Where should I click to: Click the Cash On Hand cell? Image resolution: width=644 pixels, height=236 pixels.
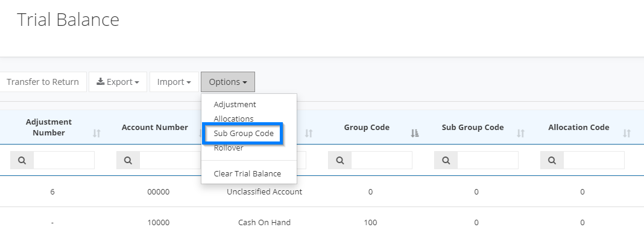(265, 223)
